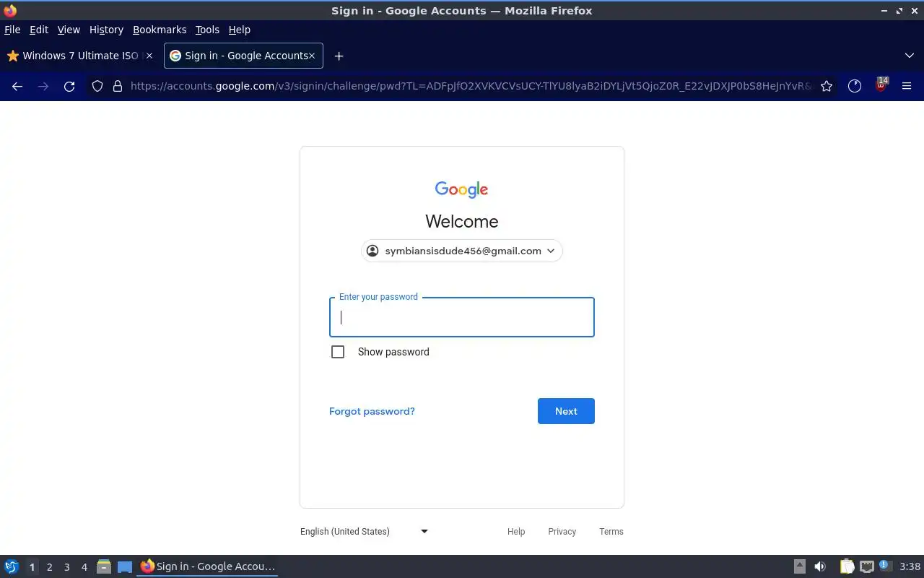
Task: Open the File menu
Action: pos(12,30)
